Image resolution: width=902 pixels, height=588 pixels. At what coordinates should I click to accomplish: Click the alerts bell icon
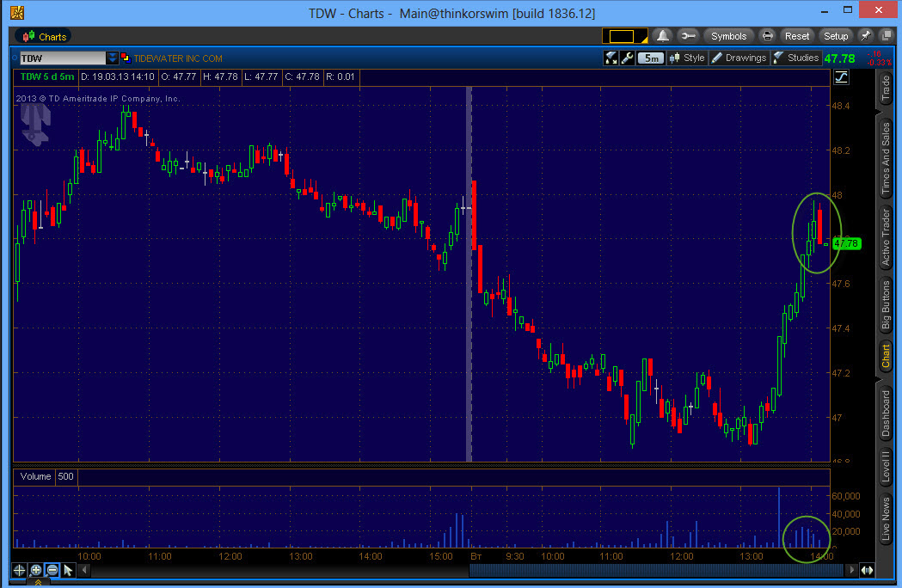point(663,36)
